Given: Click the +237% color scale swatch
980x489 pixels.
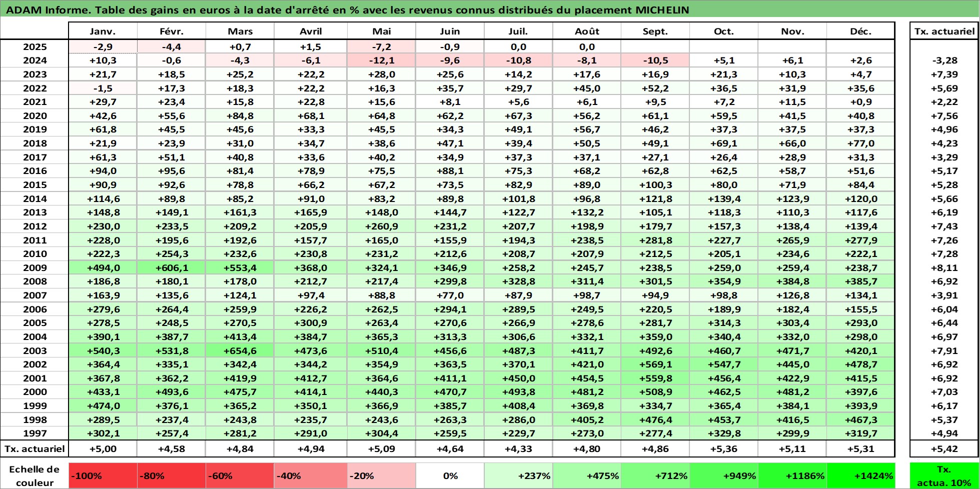Looking at the screenshot, I should coord(518,475).
